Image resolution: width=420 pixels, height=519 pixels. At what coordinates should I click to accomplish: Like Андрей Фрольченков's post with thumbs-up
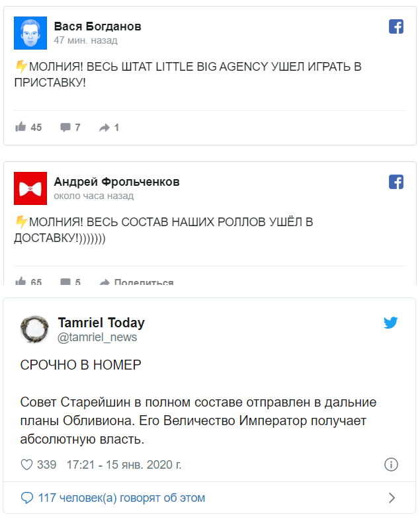tap(21, 282)
